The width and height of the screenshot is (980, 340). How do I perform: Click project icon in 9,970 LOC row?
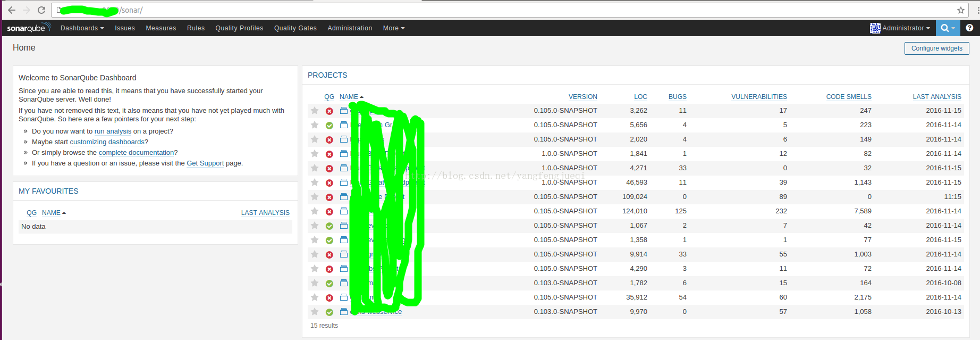tap(344, 312)
